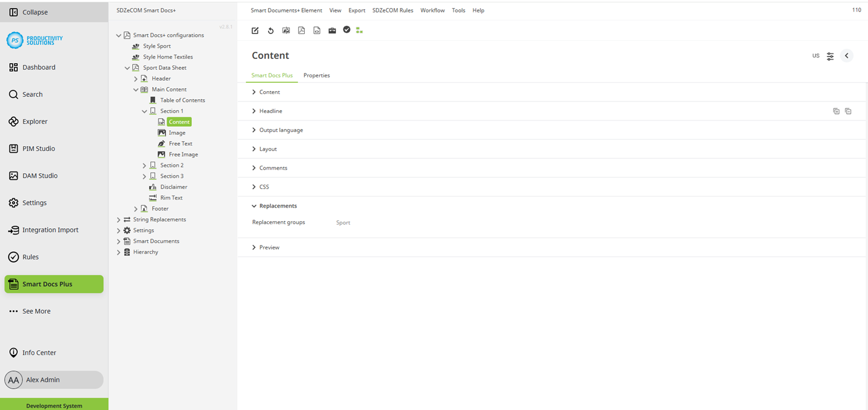
Task: Click the Sport replacement group link
Action: 343,222
